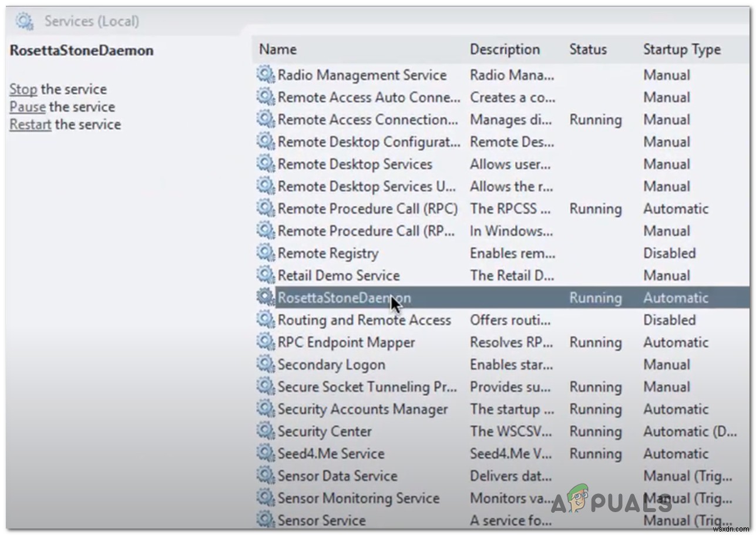Image resolution: width=756 pixels, height=535 pixels.
Task: Select the Security Center service name
Action: (x=324, y=432)
